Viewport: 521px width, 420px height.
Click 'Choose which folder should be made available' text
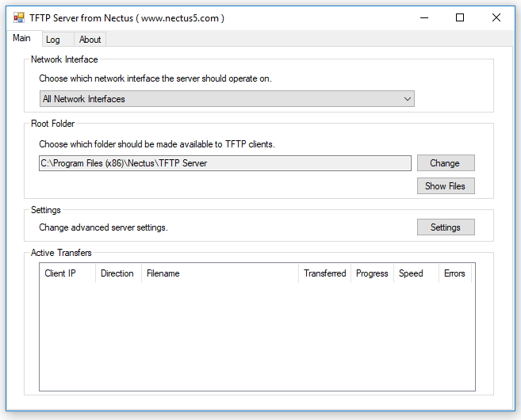pyautogui.click(x=157, y=144)
